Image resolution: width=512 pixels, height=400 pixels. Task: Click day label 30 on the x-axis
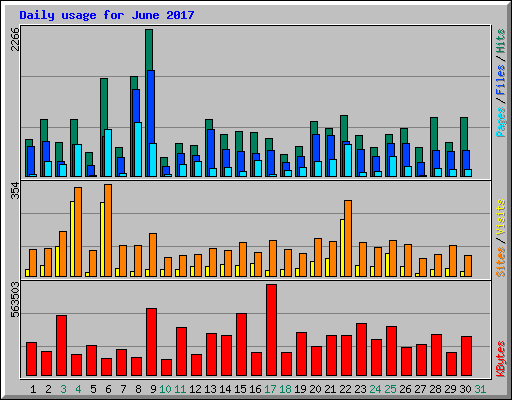pyautogui.click(x=465, y=389)
